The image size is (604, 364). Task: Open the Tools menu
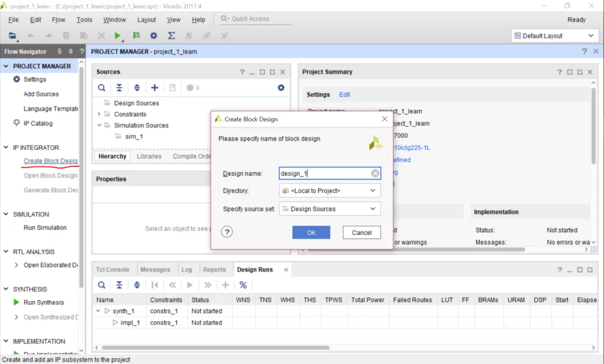click(84, 19)
